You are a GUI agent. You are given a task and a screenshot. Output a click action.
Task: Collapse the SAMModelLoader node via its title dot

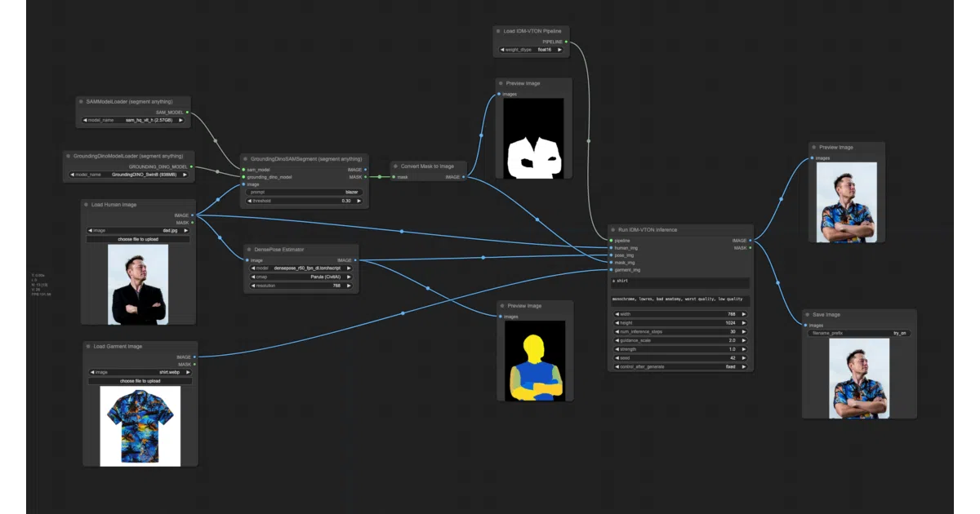81,102
